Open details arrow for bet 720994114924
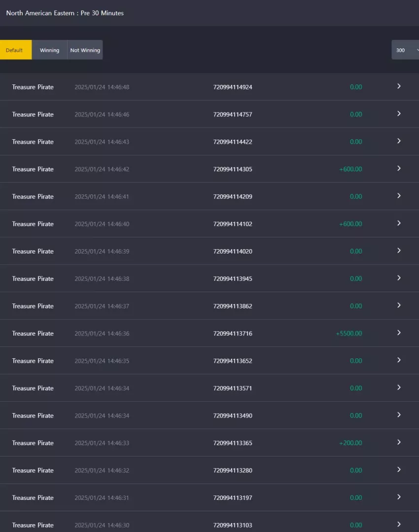The width and height of the screenshot is (419, 532). click(x=399, y=86)
